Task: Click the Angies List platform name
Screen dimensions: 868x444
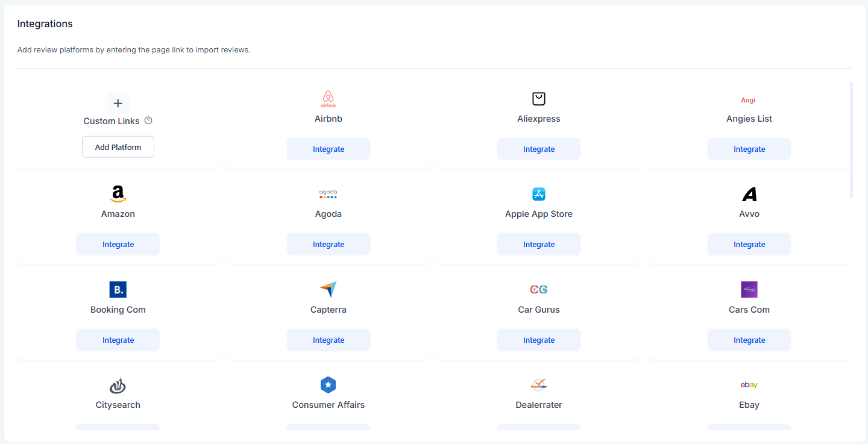Action: [x=749, y=119]
